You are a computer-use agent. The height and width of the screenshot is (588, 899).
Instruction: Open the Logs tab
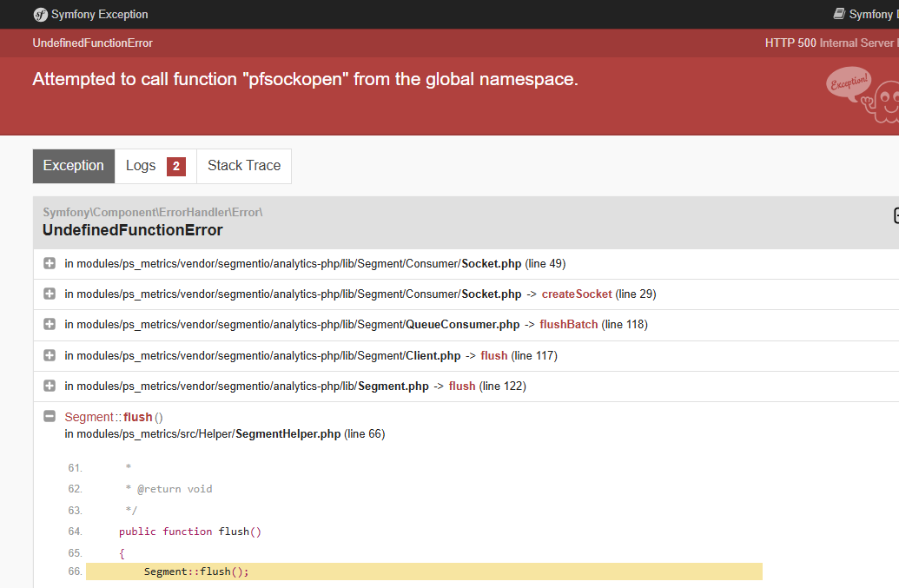pos(155,166)
